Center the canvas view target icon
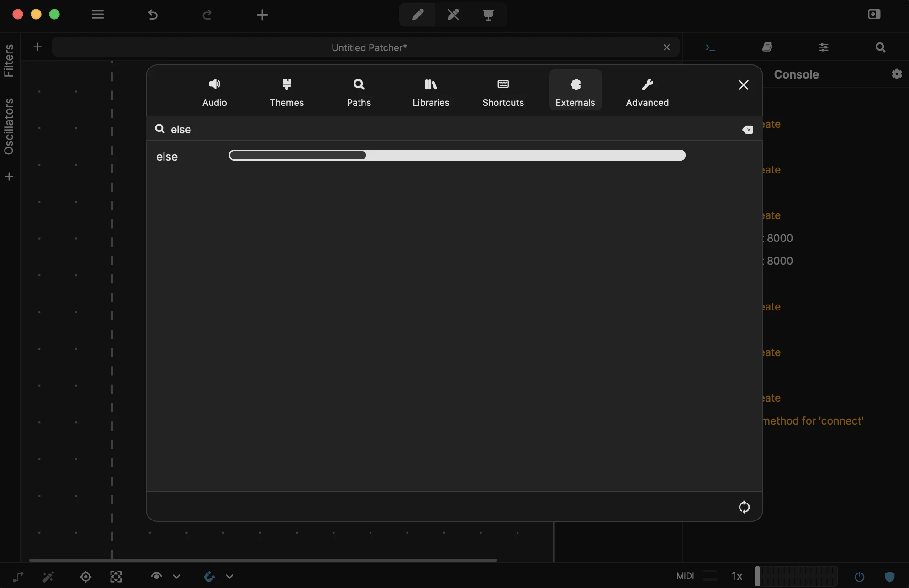909x588 pixels. 85,577
